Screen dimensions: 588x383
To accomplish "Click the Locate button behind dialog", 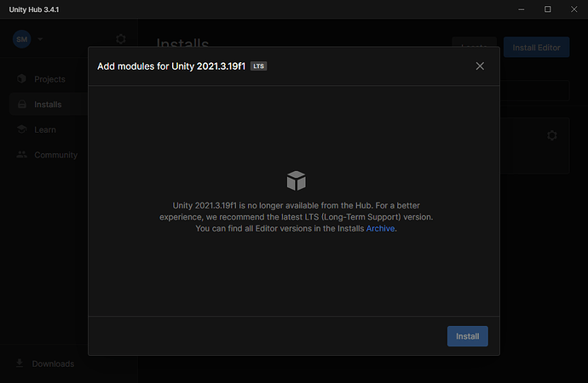I will click(x=474, y=42).
